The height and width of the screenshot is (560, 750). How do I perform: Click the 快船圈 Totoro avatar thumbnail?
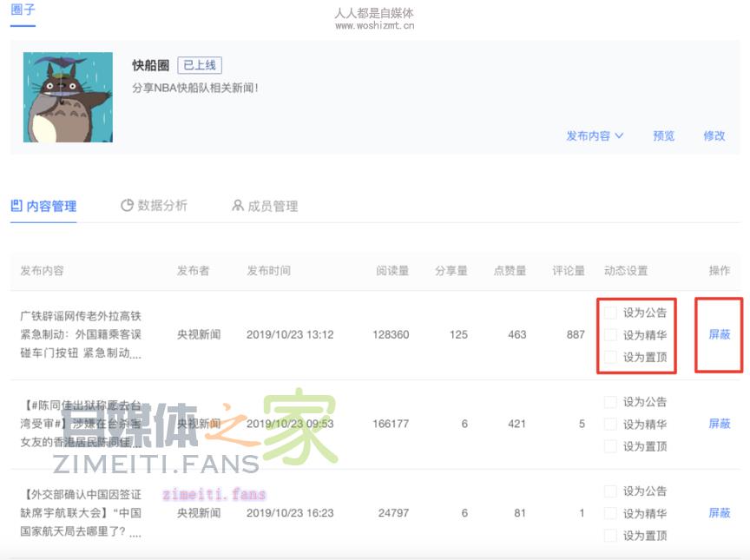tap(68, 97)
